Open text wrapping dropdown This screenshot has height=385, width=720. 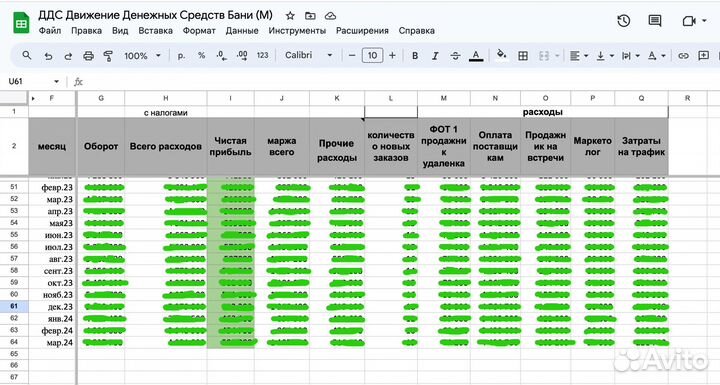click(630, 56)
